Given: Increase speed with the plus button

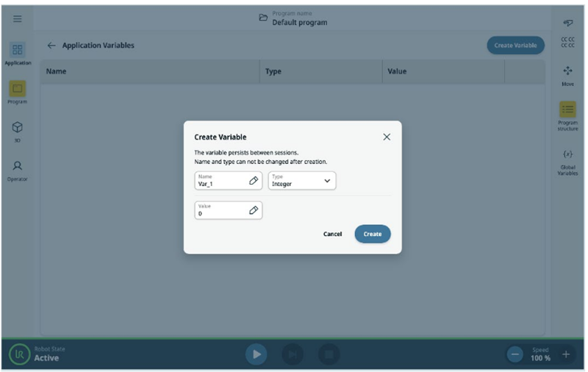Looking at the screenshot, I should coord(566,354).
